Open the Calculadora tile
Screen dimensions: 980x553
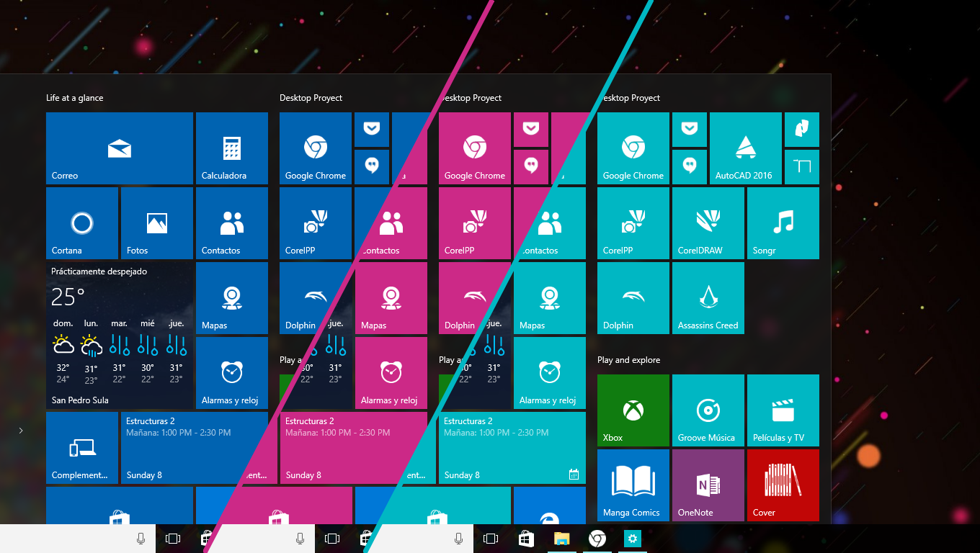pos(231,148)
